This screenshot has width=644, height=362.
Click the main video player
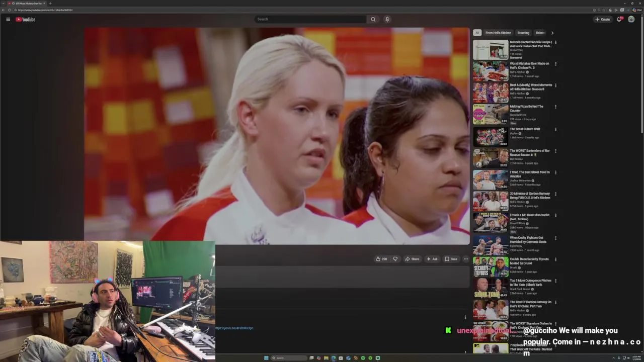[x=277, y=136]
